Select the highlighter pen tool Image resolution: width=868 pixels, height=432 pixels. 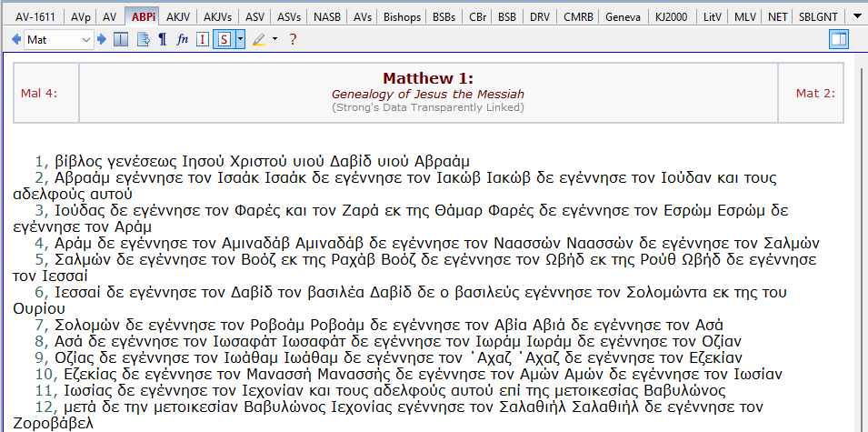[258, 39]
